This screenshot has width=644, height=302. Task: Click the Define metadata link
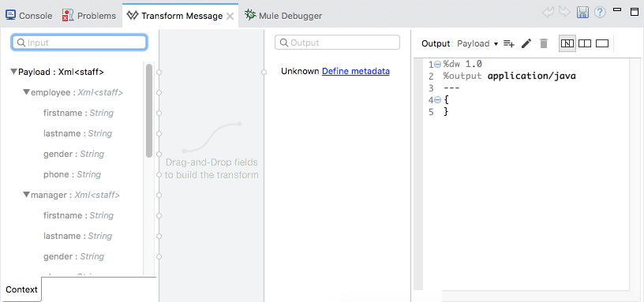pyautogui.click(x=356, y=72)
